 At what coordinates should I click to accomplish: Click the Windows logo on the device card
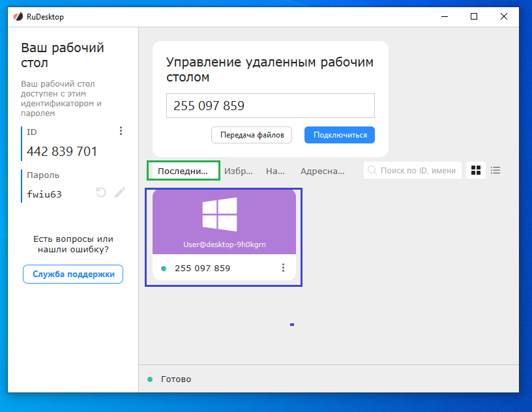(x=220, y=214)
